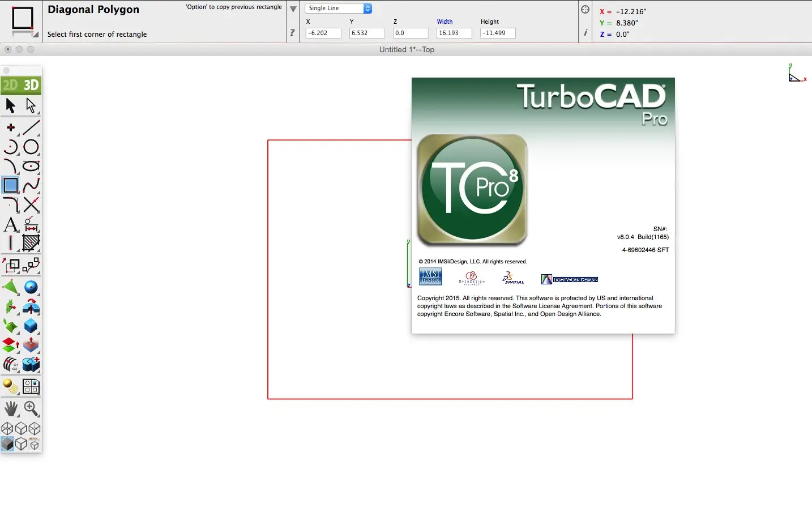Image resolution: width=812 pixels, height=516 pixels.
Task: Choose the third wireframe cube display mode
Action: 35,429
